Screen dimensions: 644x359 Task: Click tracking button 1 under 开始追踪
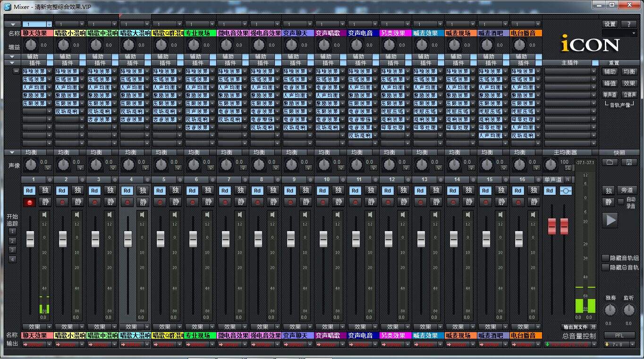[x=13, y=232]
